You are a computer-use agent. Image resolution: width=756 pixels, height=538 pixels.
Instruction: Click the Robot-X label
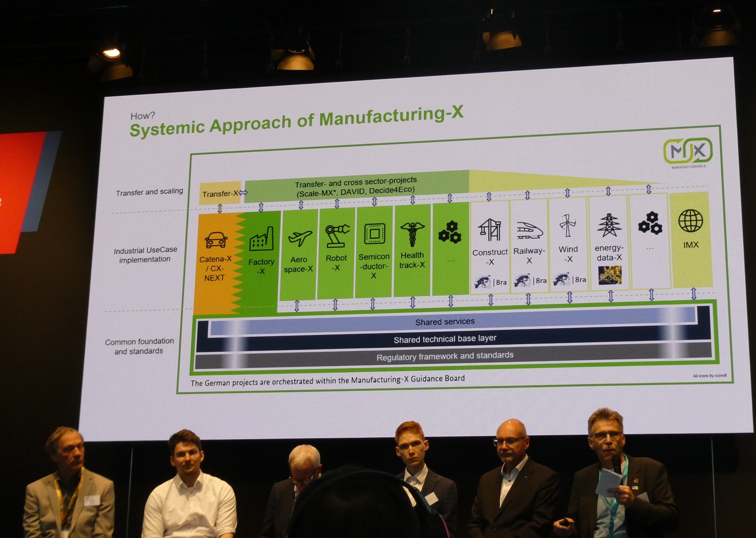point(336,262)
